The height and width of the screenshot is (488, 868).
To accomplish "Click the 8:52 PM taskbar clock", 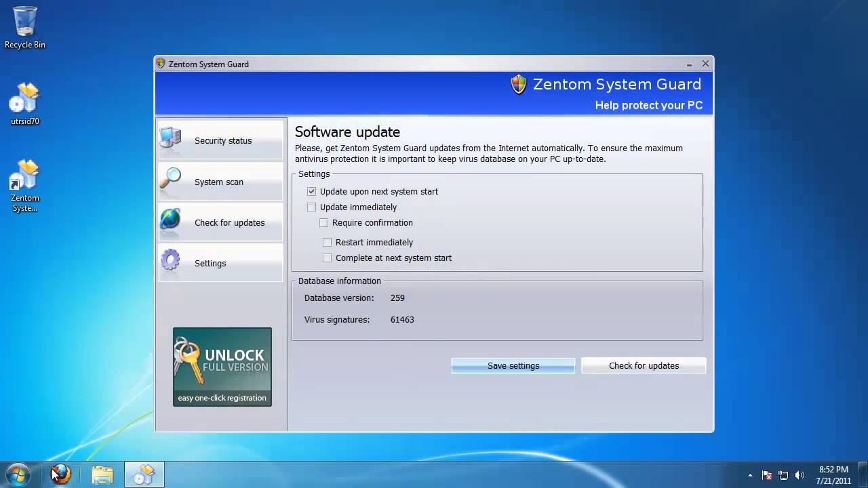I will coord(833,475).
